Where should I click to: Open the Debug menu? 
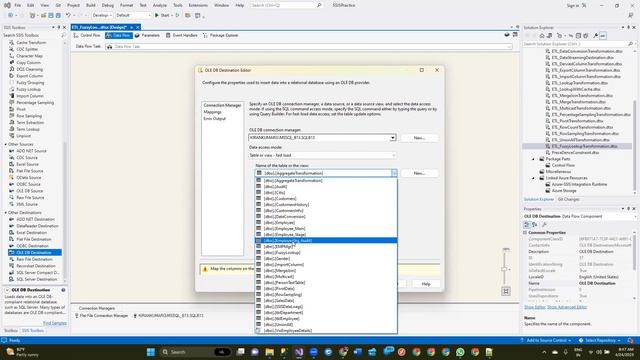point(108,5)
